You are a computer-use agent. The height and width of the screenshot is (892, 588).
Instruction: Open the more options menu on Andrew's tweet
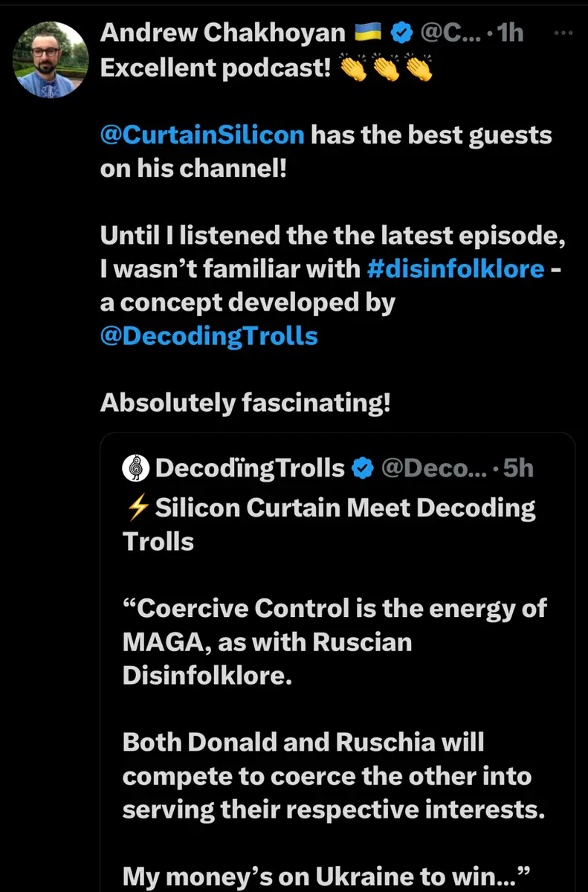point(565,33)
